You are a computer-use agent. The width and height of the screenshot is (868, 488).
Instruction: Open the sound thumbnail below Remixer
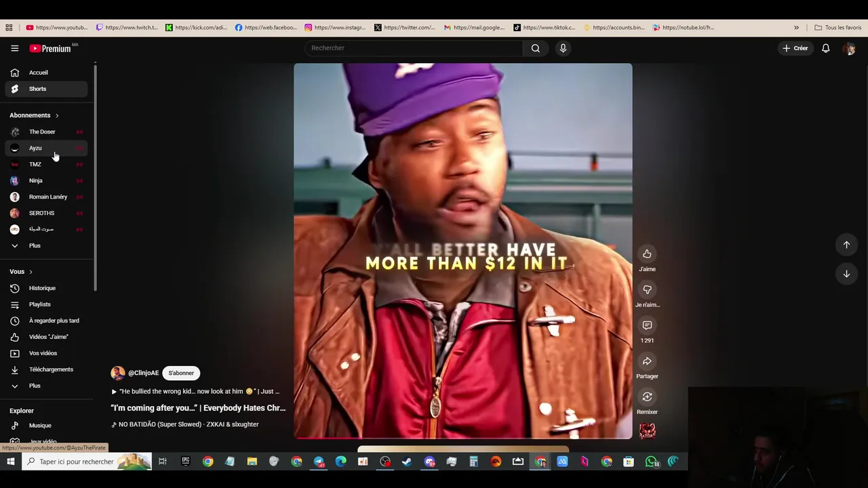pos(647,431)
